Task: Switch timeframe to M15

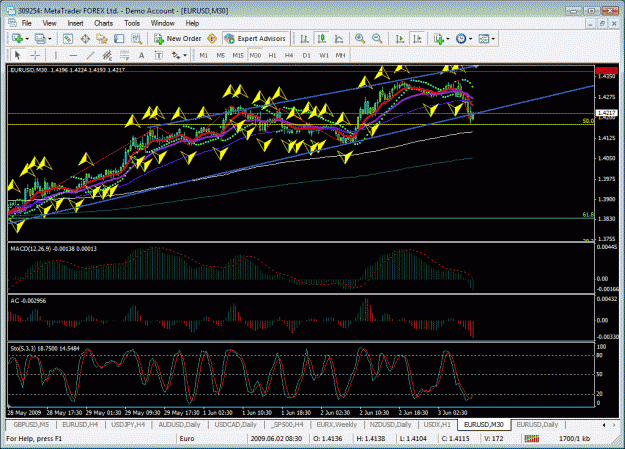Action: coord(238,55)
